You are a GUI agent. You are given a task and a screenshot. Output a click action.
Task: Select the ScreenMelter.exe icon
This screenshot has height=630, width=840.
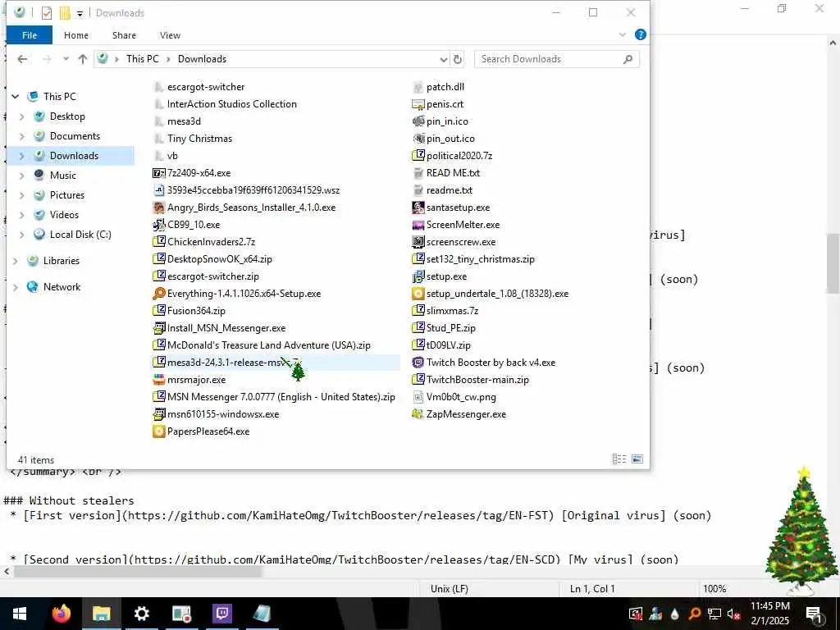[x=418, y=225]
